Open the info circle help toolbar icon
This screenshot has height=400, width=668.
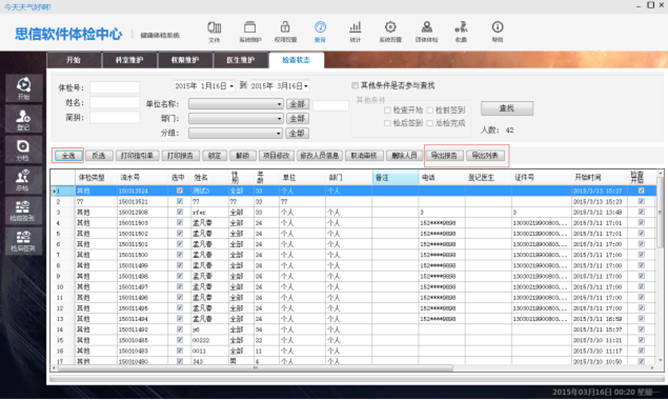[x=497, y=32]
